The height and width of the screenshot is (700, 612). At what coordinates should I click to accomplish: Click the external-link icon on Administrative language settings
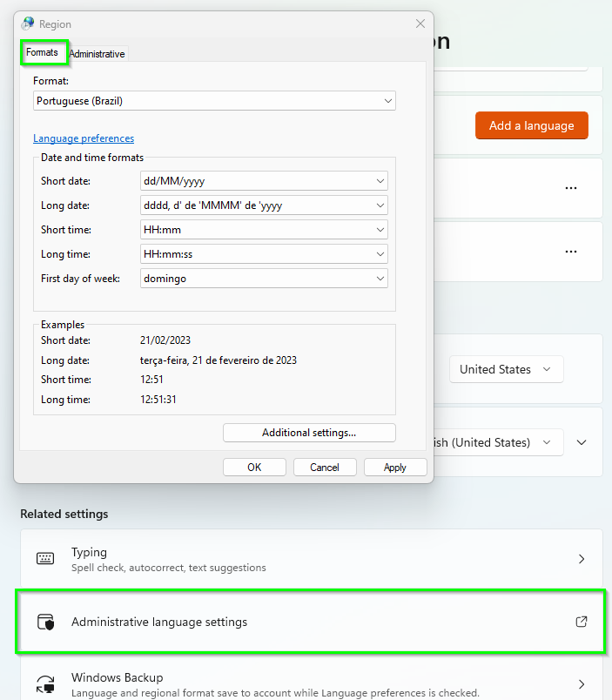[581, 622]
